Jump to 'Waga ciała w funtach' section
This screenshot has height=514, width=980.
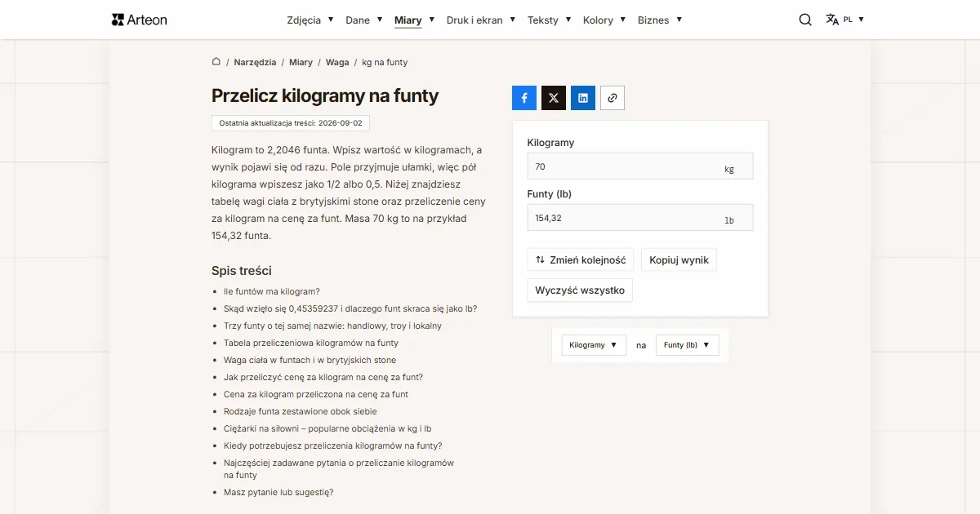click(x=310, y=360)
